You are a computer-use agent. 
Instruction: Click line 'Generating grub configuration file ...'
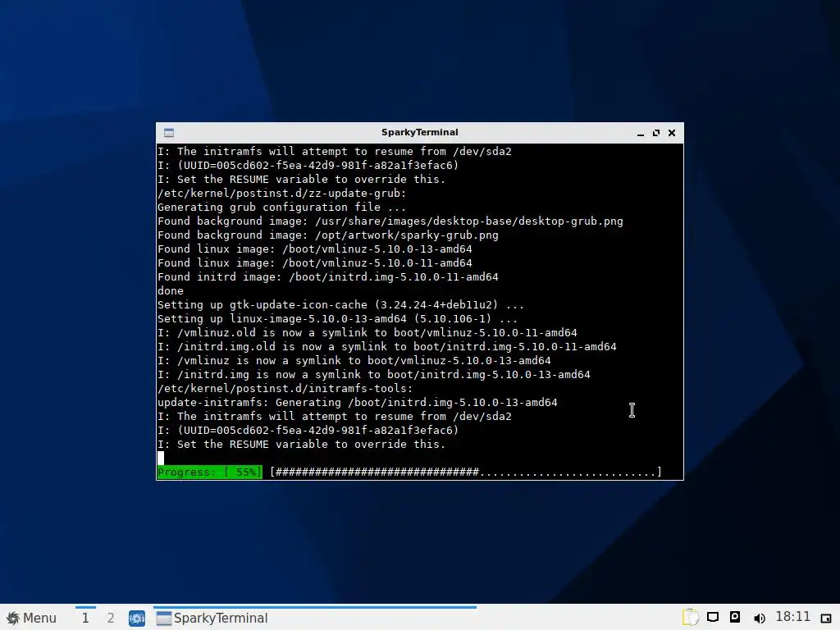point(282,208)
